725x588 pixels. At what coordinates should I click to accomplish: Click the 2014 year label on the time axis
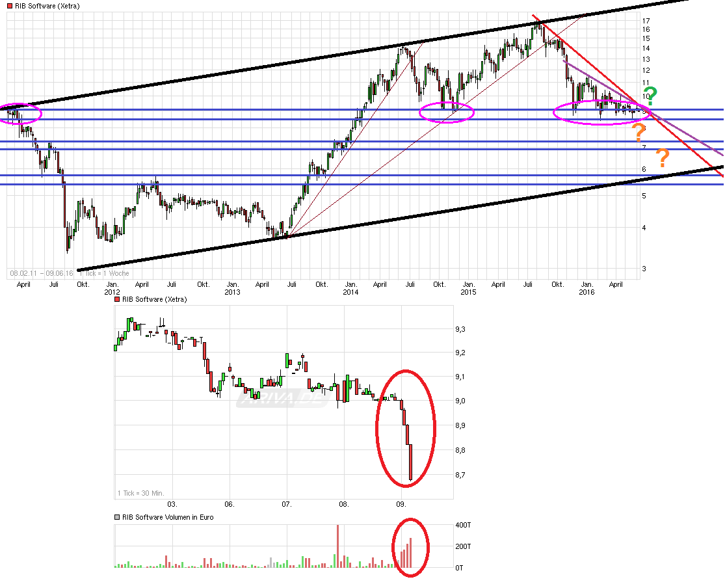[350, 292]
